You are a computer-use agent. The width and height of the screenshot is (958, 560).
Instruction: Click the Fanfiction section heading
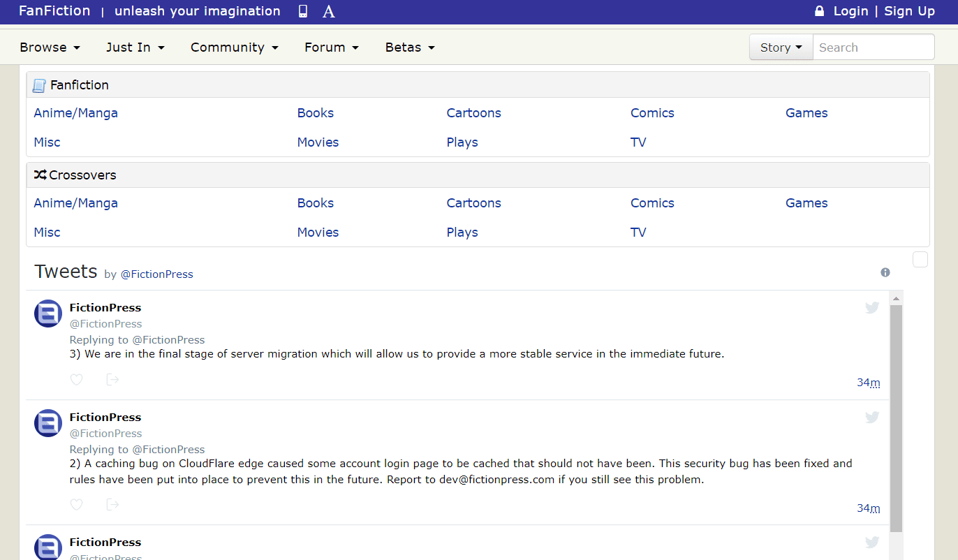point(80,85)
